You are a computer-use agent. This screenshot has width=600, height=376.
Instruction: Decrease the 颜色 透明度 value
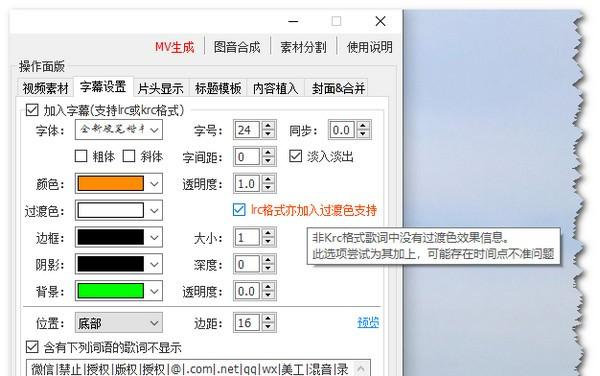[268, 188]
